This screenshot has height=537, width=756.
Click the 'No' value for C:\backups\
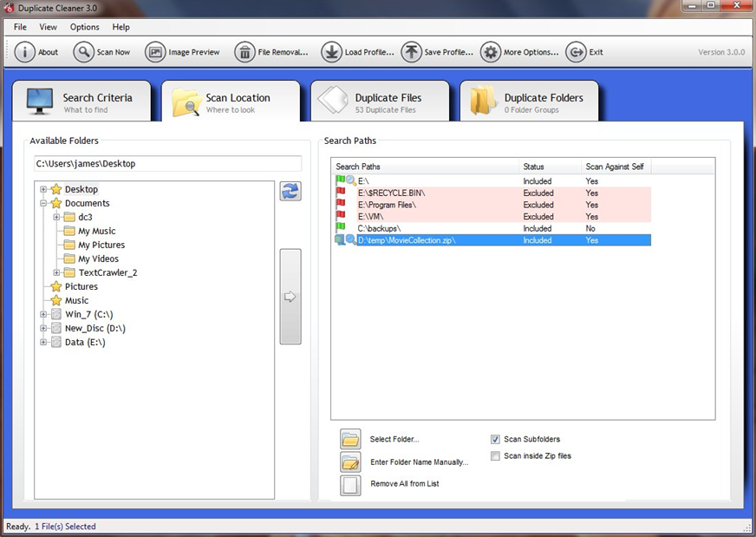tap(590, 228)
